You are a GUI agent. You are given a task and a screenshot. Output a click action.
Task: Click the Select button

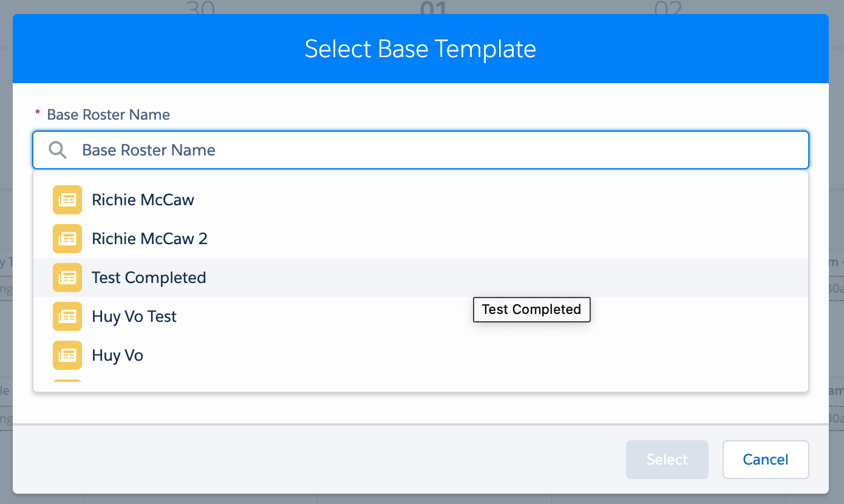(667, 460)
